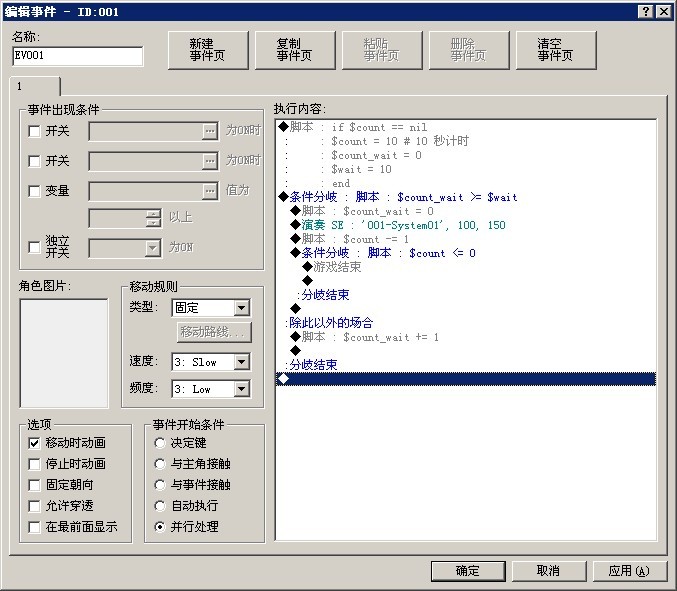Enable the first 开关 condition checkbox

click(x=34, y=131)
